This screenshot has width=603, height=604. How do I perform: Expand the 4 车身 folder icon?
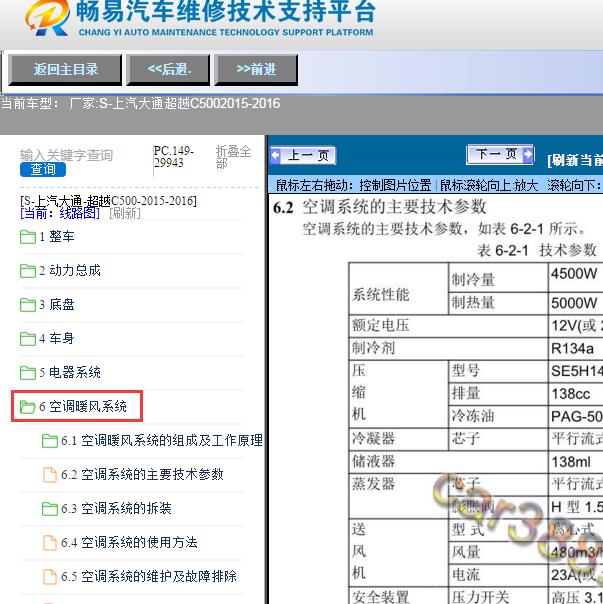[28, 339]
